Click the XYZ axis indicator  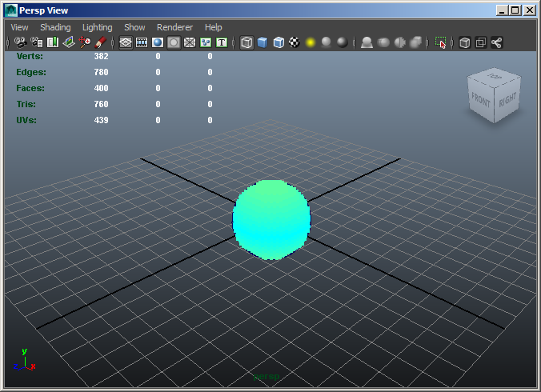click(x=25, y=359)
